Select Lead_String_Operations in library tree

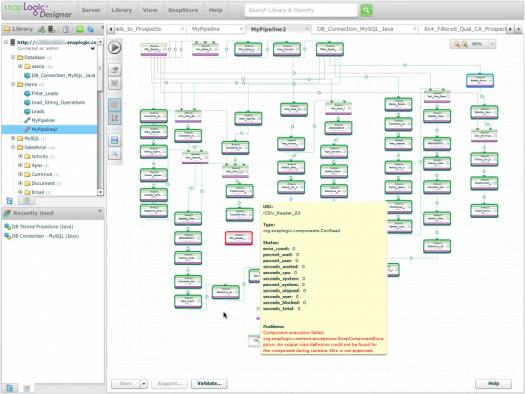(x=58, y=102)
